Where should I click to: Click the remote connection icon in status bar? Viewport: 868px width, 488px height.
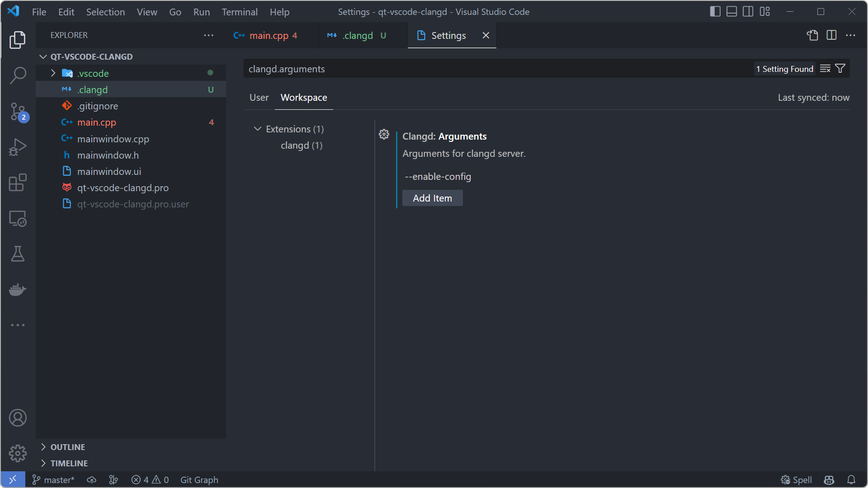coord(12,479)
